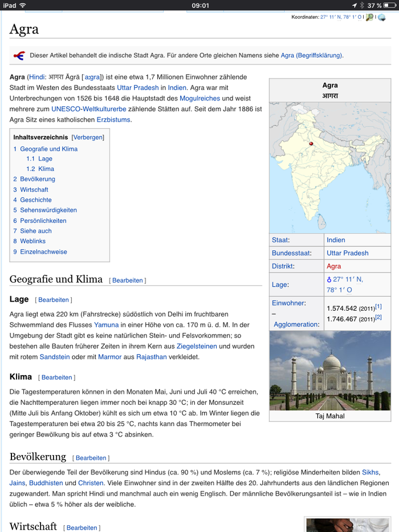Tap the Bluetooth status icon
The width and height of the screenshot is (399, 532).
click(362, 6)
